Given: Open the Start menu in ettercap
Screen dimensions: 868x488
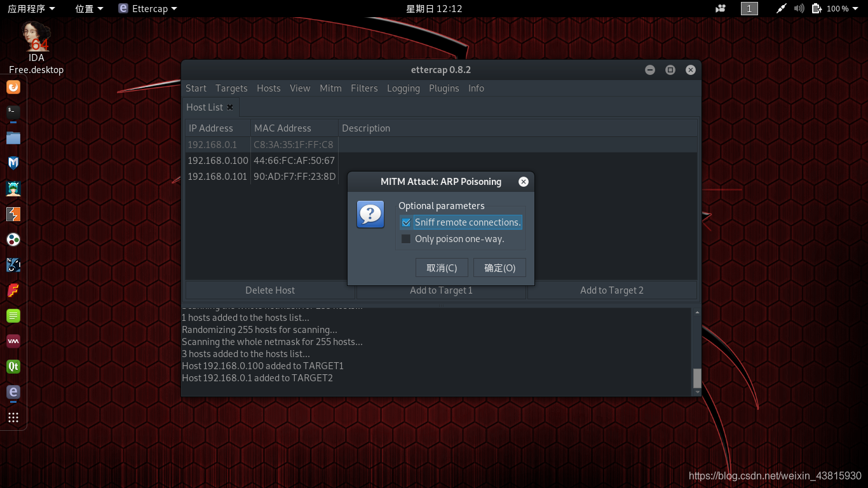Looking at the screenshot, I should pyautogui.click(x=196, y=88).
